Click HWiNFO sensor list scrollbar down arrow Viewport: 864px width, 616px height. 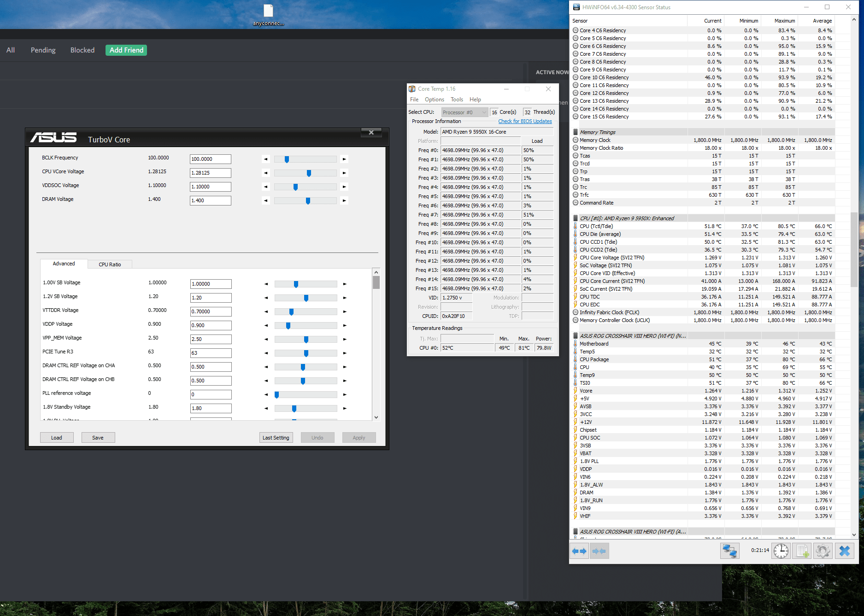click(854, 534)
